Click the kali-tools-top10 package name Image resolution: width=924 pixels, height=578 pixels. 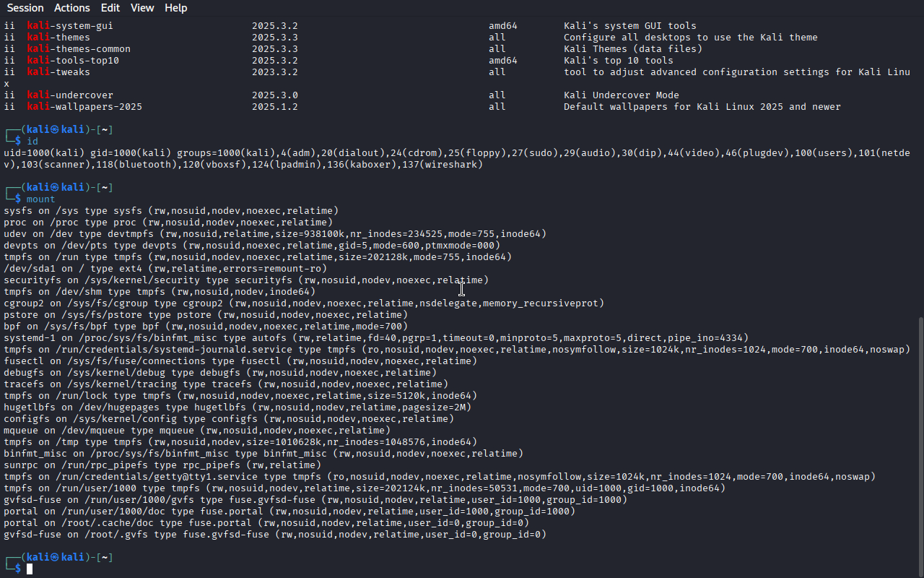pos(73,61)
